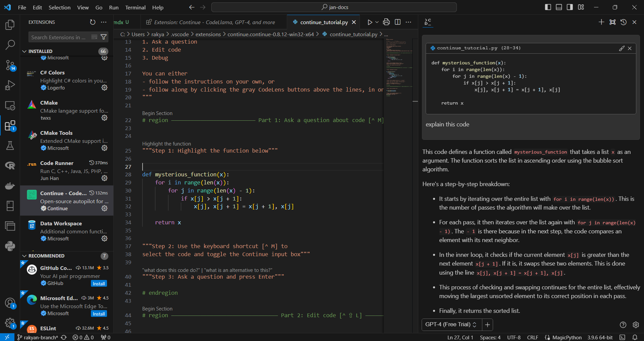Install Microsoft Edge Tools extension
This screenshot has width=644, height=341.
[99, 314]
